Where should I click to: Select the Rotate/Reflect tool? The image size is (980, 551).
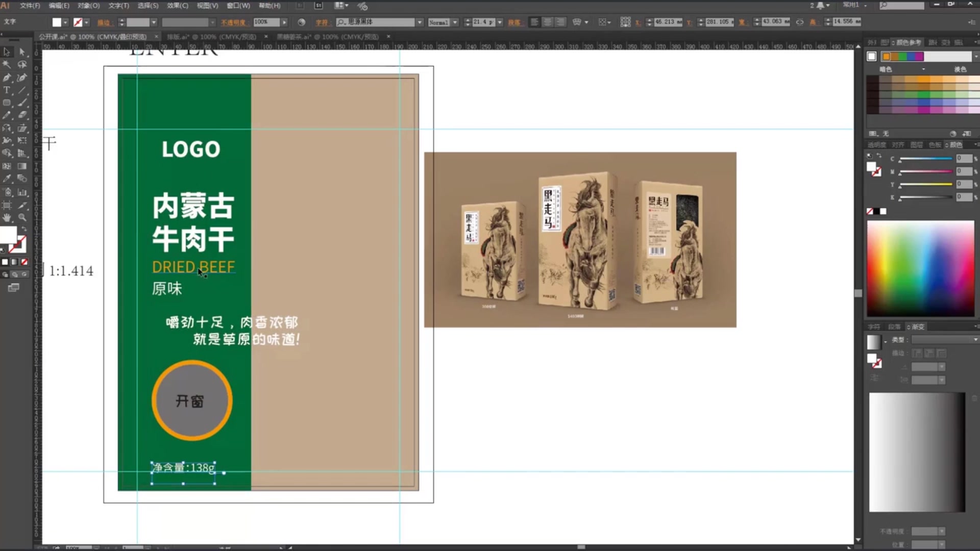7,128
